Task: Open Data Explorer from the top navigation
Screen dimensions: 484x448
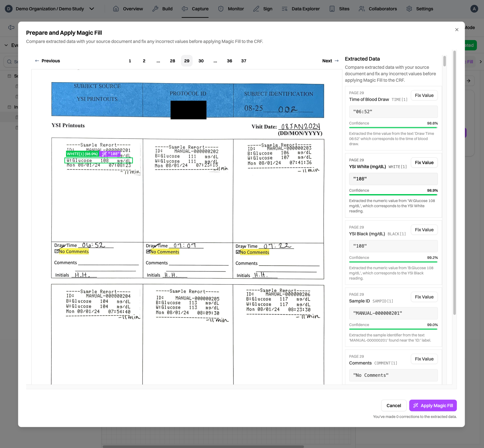Action: pos(301,9)
